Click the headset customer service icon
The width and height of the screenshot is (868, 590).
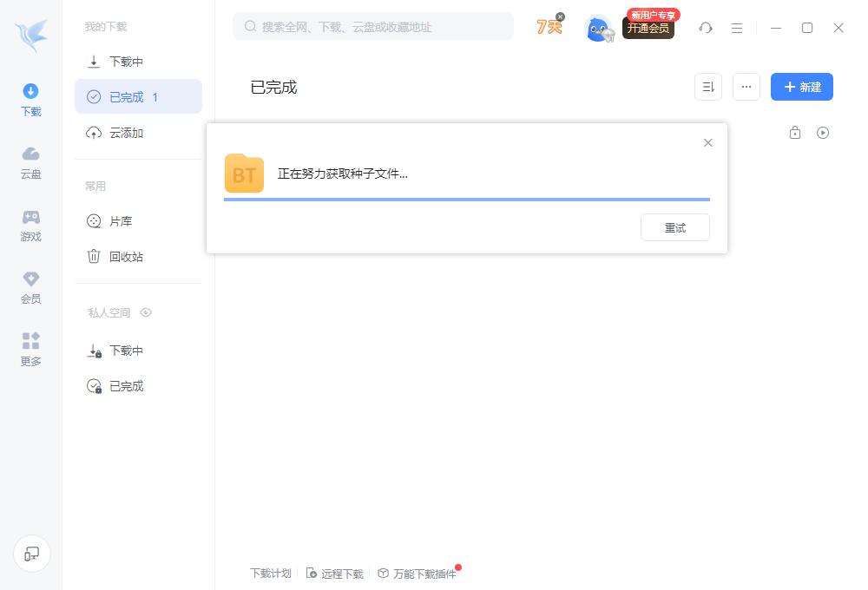(706, 28)
